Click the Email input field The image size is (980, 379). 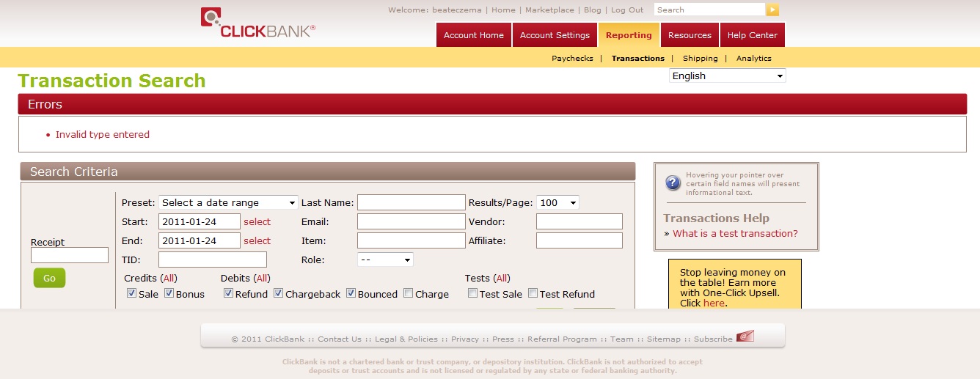(411, 221)
